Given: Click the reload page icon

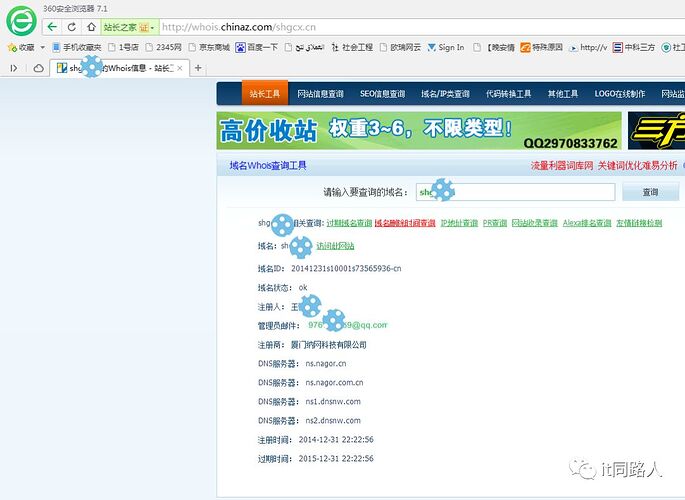Looking at the screenshot, I should coord(73,27).
